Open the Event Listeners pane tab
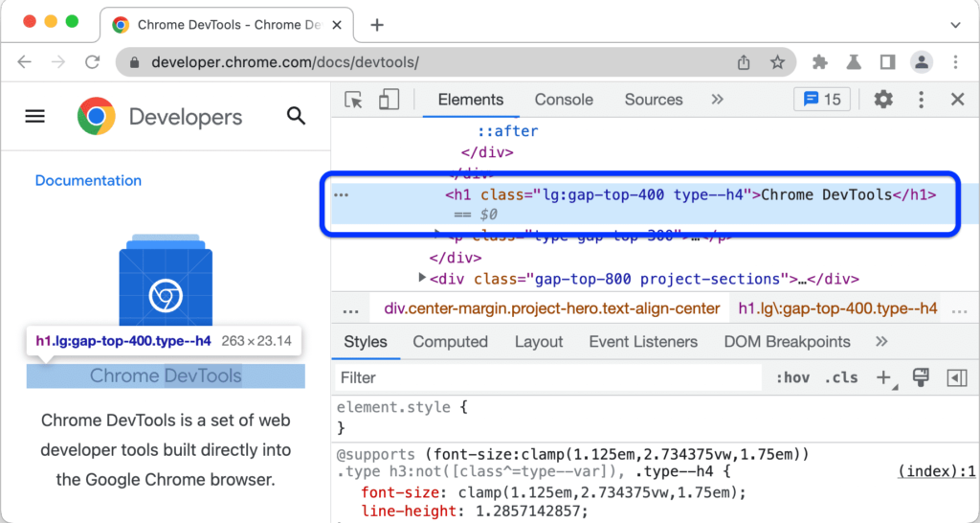 pos(643,342)
